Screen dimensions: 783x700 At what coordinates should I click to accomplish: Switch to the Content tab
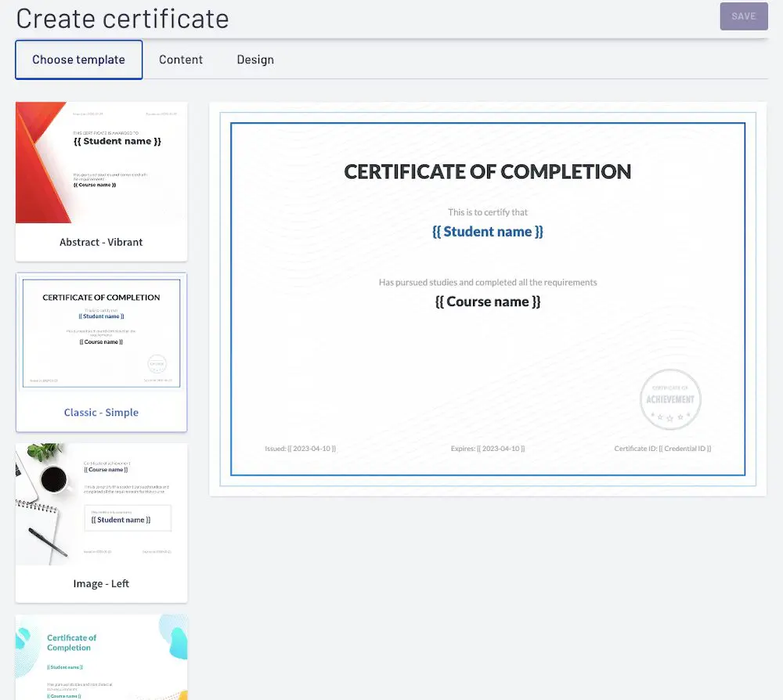[181, 60]
